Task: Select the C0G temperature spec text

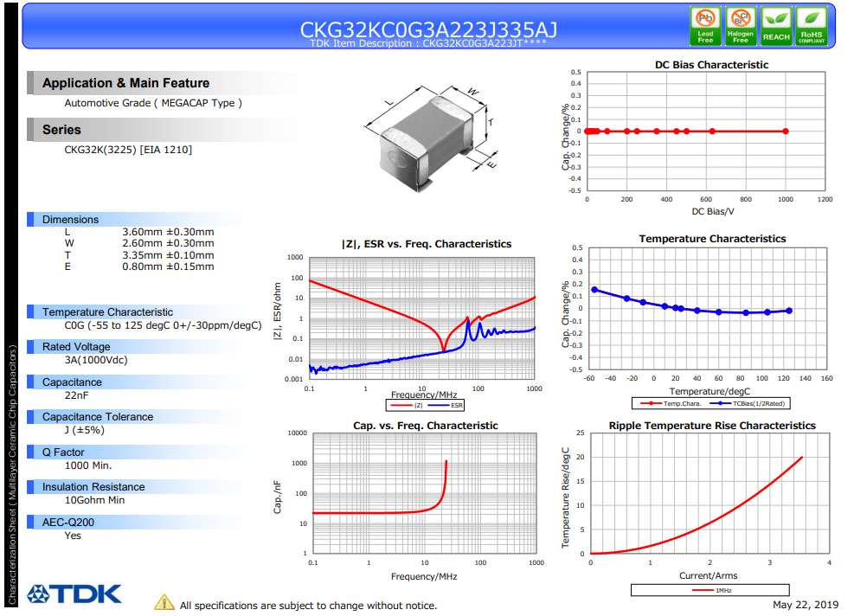Action: [x=163, y=325]
